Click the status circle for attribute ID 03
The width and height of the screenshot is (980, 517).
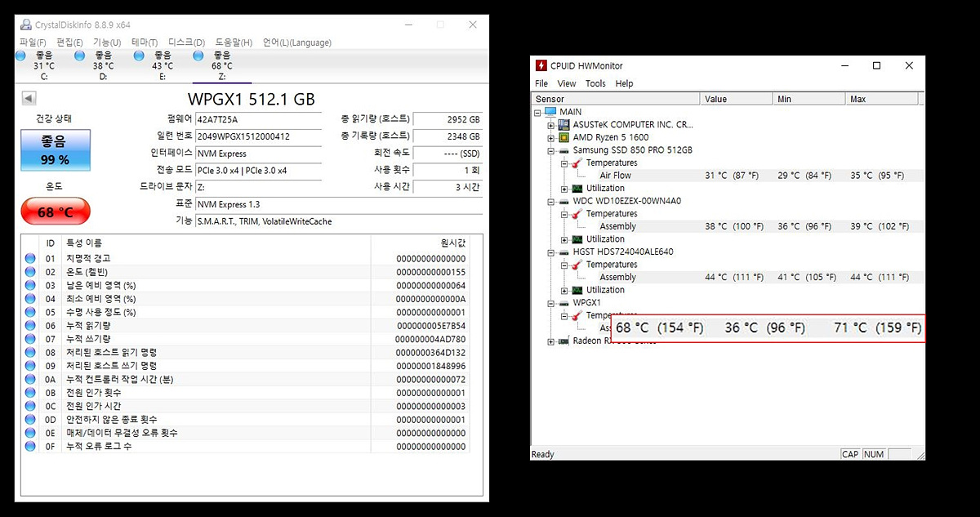tap(30, 286)
